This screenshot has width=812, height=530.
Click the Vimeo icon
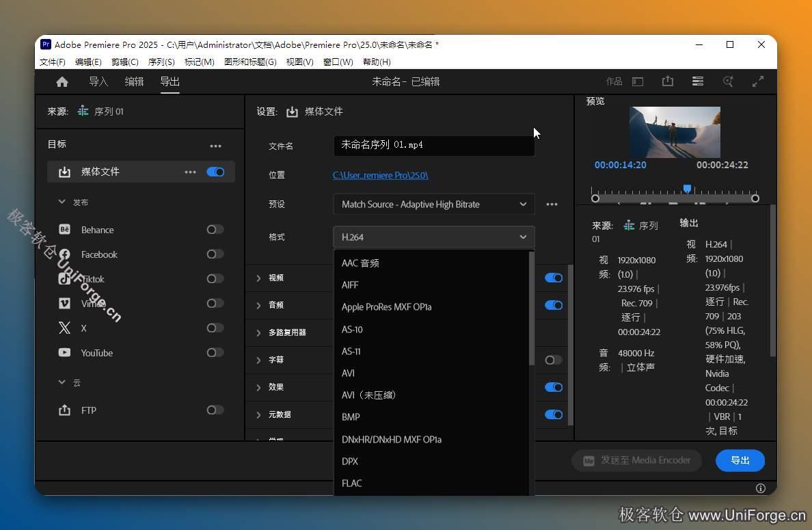(x=64, y=304)
